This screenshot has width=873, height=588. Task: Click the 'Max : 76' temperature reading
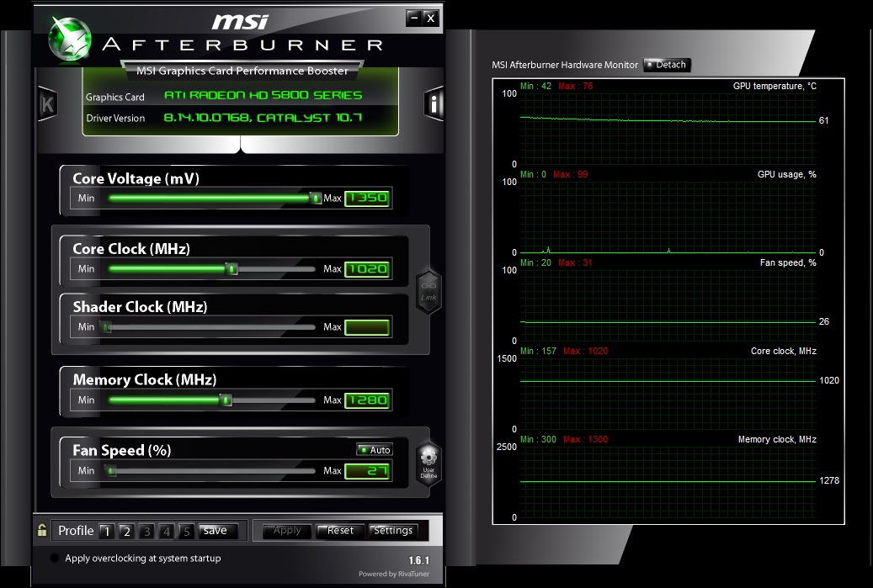576,87
